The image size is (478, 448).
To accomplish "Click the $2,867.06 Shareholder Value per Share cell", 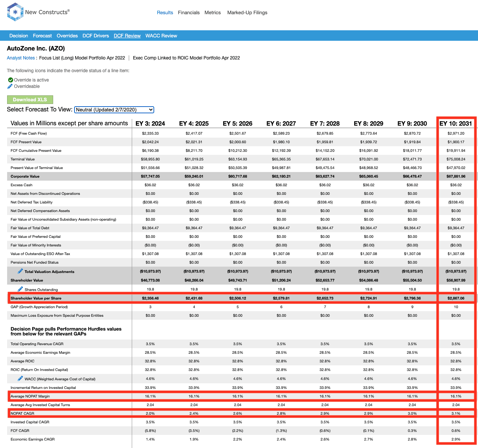I will (456, 298).
